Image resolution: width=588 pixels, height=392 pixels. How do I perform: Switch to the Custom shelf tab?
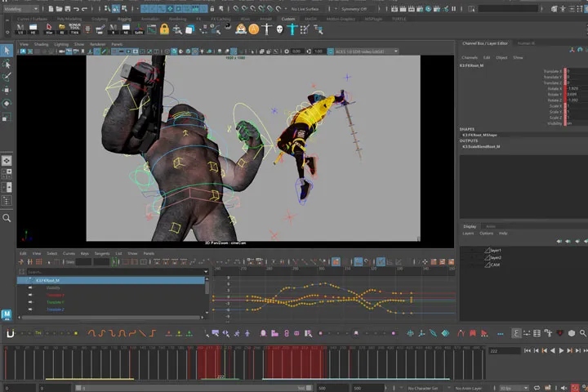288,19
